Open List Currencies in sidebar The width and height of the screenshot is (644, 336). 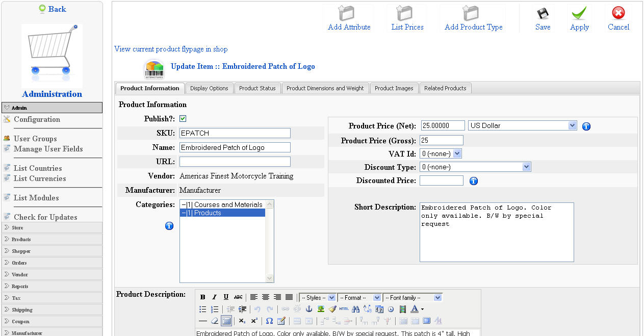coord(40,178)
